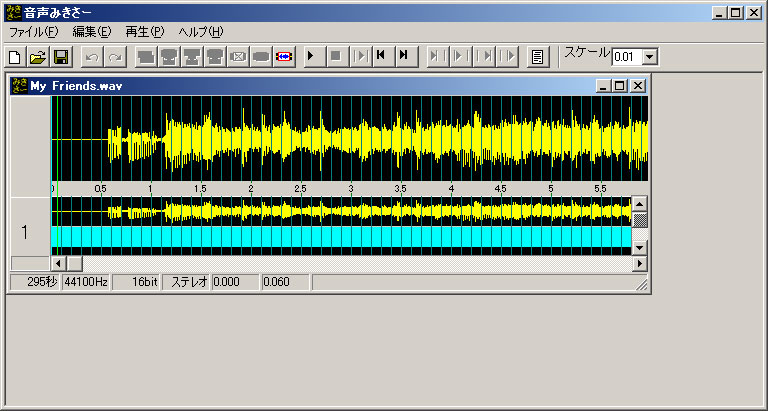Maximize the My Friends.wav child window
The width and height of the screenshot is (768, 411).
coord(620,86)
